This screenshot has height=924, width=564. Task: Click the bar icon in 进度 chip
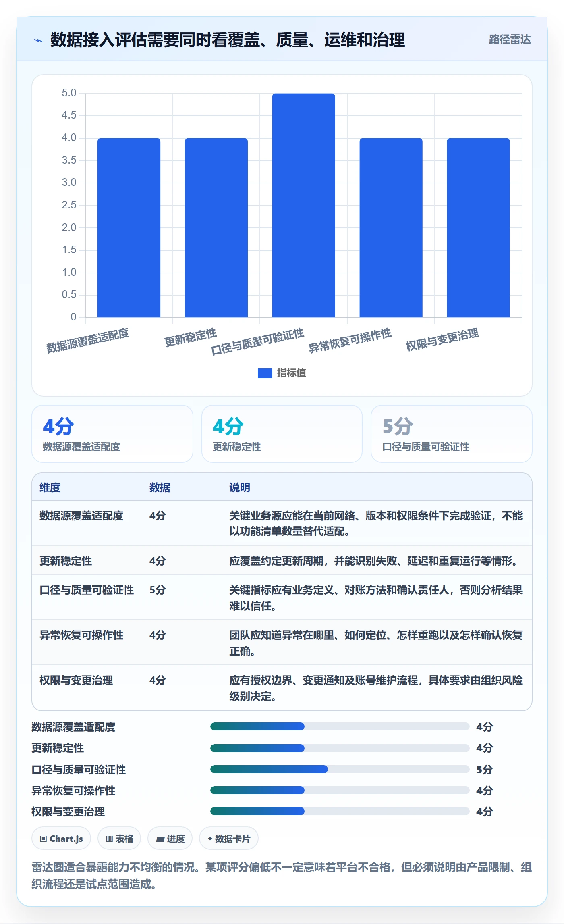160,839
